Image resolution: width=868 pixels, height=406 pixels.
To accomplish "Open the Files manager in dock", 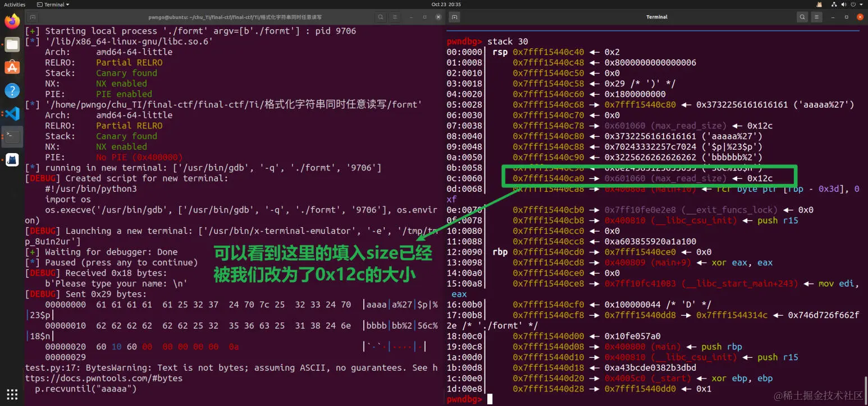I will pyautogui.click(x=12, y=45).
